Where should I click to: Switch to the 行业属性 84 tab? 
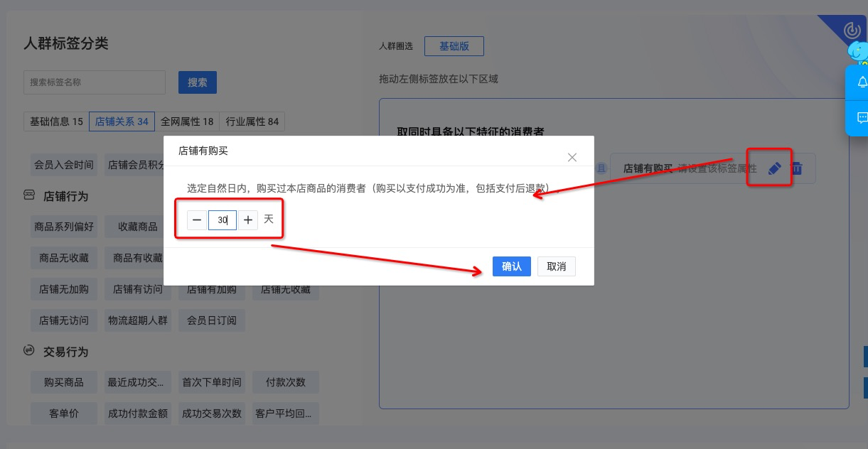(252, 121)
